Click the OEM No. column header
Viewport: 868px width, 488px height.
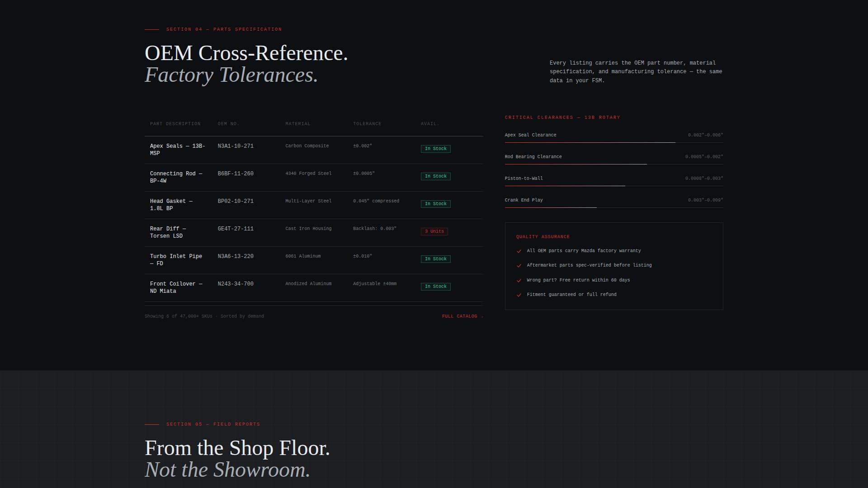(x=228, y=124)
